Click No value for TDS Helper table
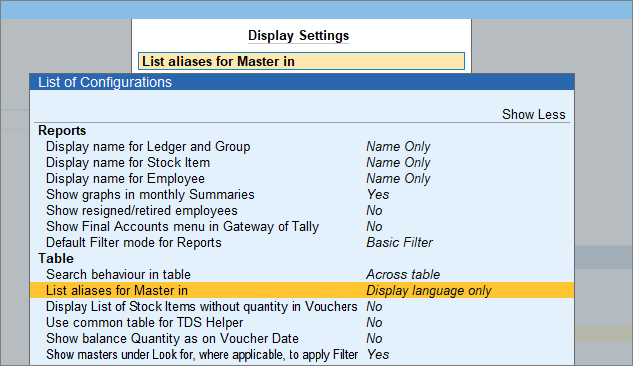633x366 pixels. [374, 323]
